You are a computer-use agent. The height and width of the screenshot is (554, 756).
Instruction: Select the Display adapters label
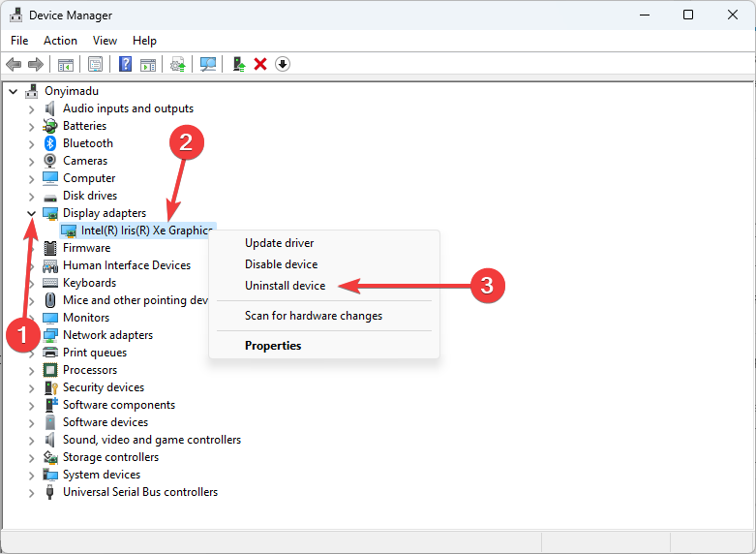105,213
